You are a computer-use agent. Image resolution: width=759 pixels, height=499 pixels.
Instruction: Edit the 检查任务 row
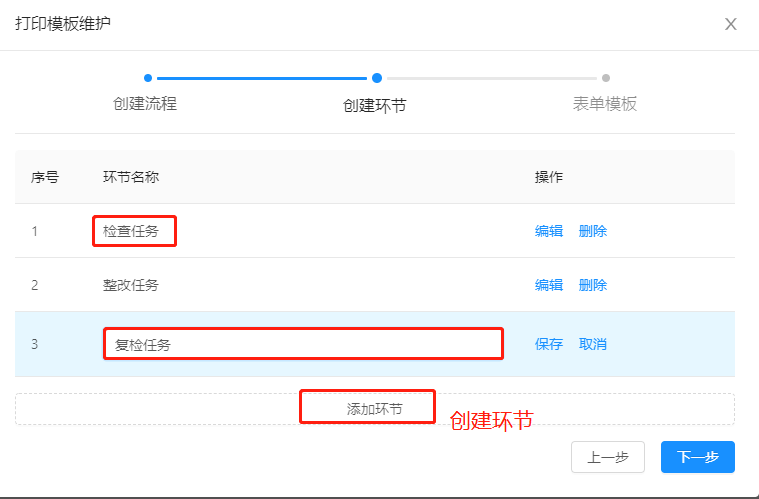[548, 231]
